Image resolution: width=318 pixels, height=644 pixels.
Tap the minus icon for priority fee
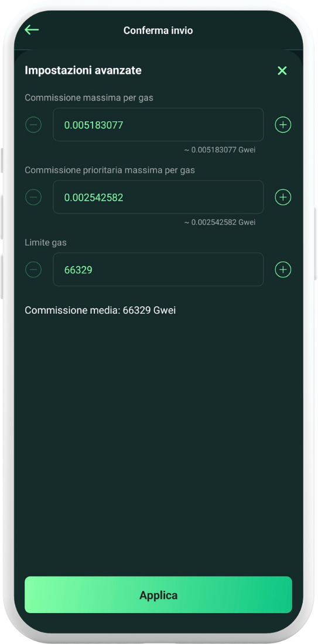pyautogui.click(x=33, y=197)
